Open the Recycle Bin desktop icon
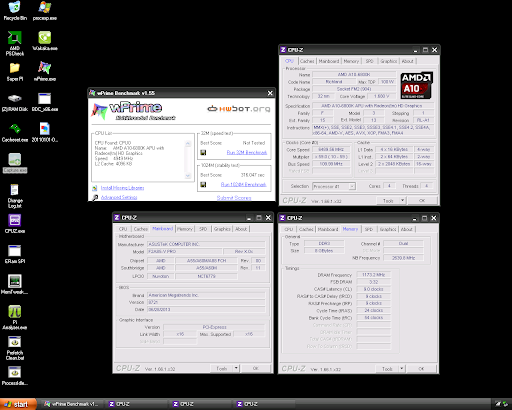 [x=15, y=11]
